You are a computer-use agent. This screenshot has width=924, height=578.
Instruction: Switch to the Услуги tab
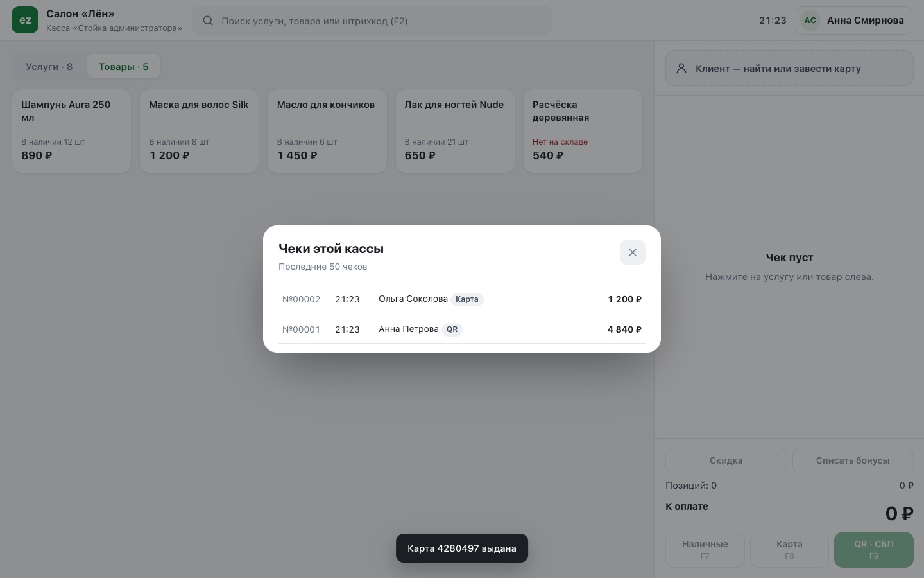click(x=49, y=67)
